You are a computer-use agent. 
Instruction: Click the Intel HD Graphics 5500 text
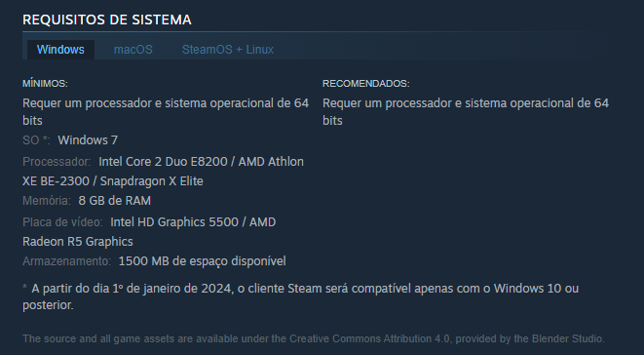pos(174,222)
